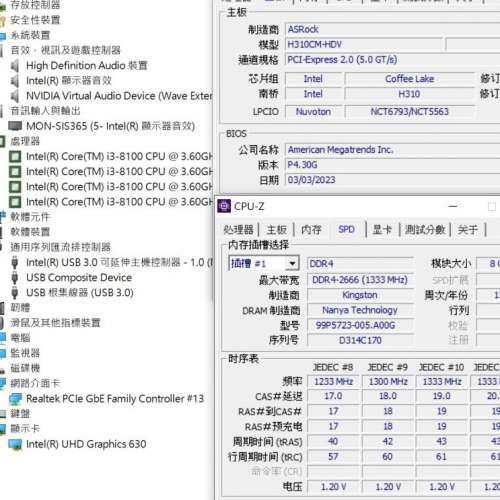
Task: Click the High Definition Audio speaker icon
Action: pyautogui.click(x=15, y=66)
